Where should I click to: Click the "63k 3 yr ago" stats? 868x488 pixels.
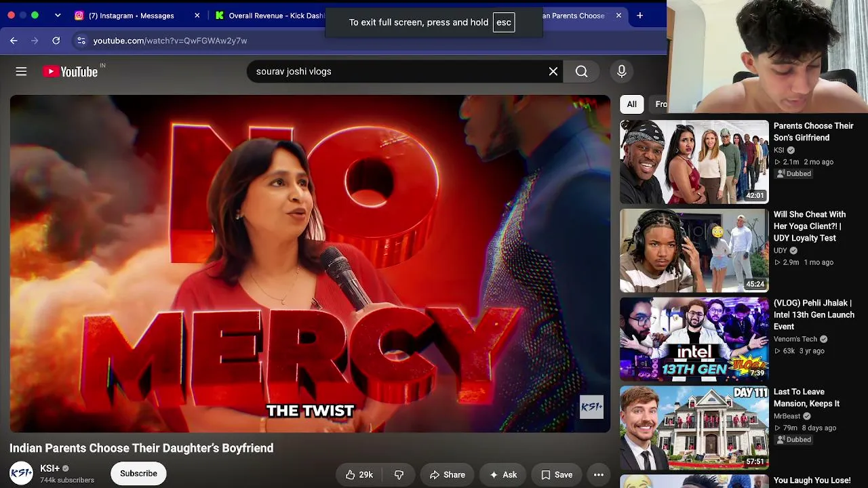coord(799,351)
